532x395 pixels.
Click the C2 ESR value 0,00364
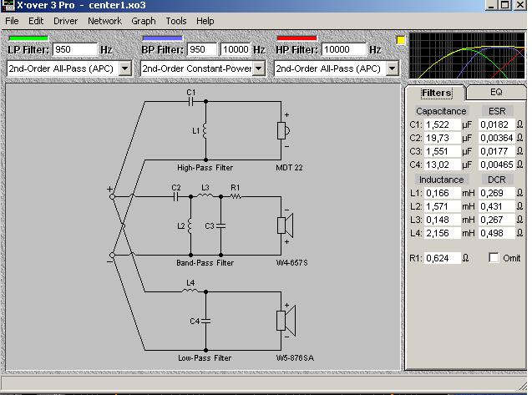point(497,138)
